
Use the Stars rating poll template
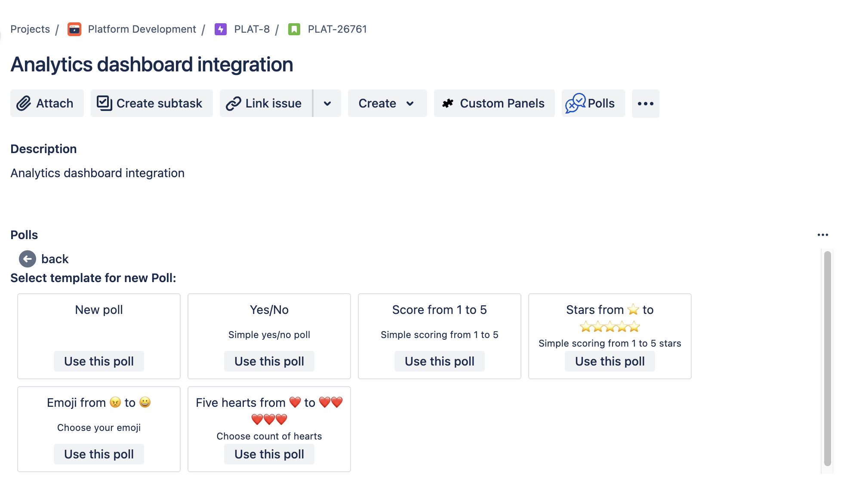point(610,361)
